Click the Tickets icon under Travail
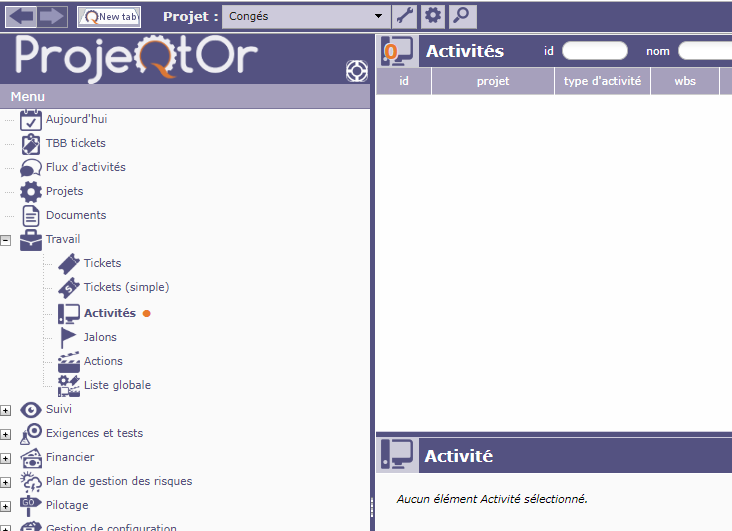 point(69,264)
